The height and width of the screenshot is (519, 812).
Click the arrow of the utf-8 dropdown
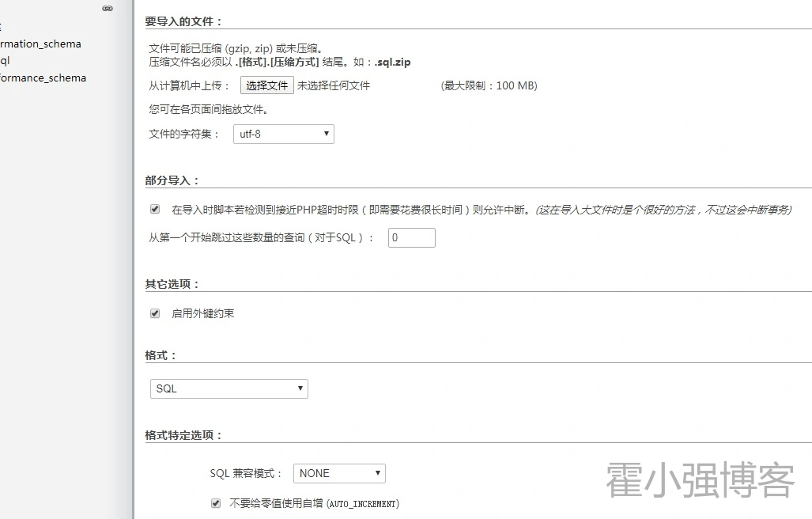(326, 134)
